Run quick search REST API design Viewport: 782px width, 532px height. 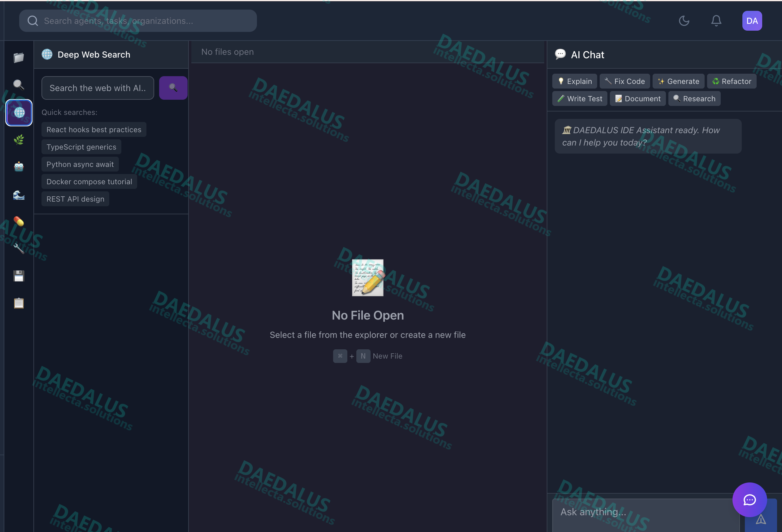[75, 199]
